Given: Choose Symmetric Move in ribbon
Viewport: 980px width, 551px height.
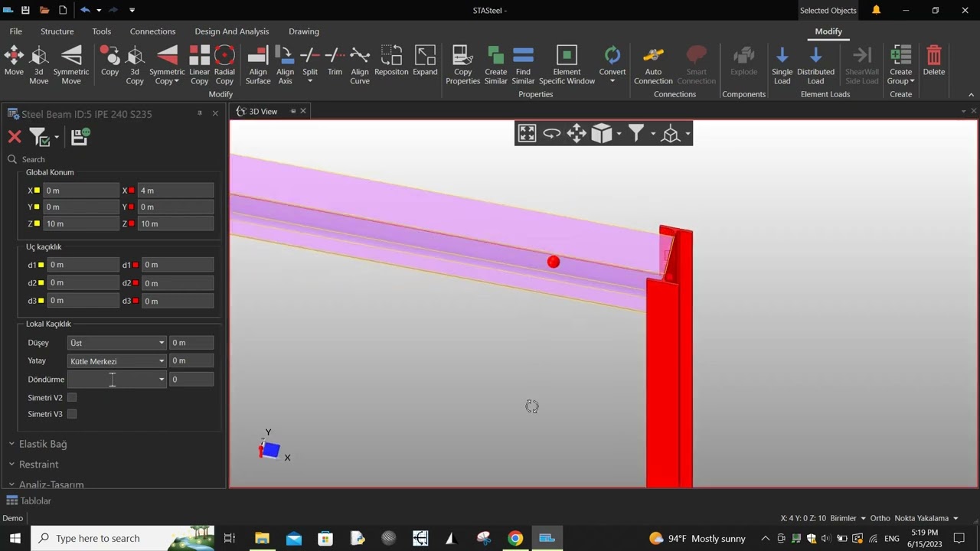Looking at the screenshot, I should tap(71, 65).
